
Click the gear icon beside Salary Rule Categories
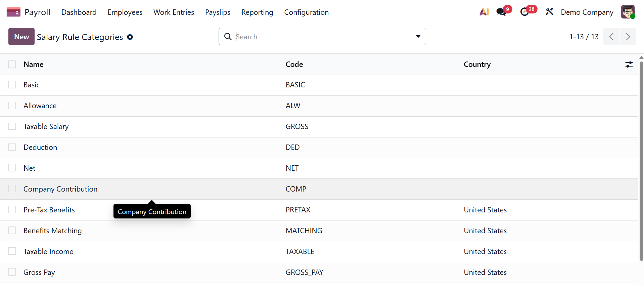pyautogui.click(x=130, y=37)
